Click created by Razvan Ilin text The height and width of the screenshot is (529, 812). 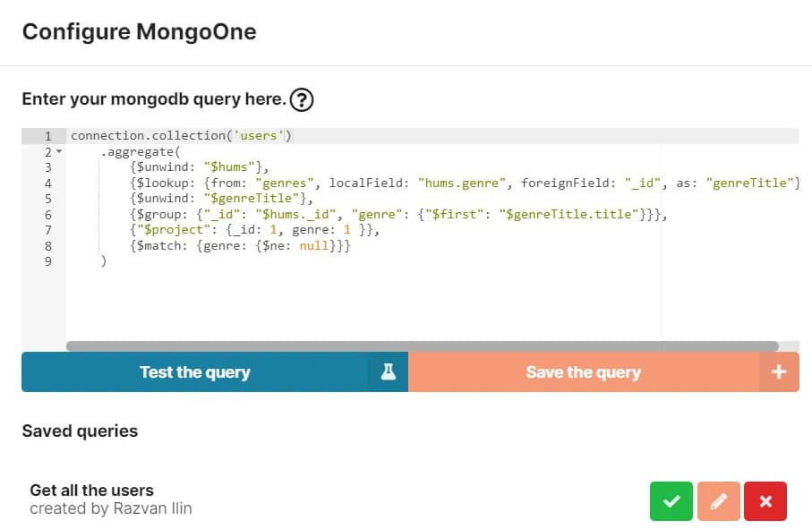pyautogui.click(x=111, y=508)
